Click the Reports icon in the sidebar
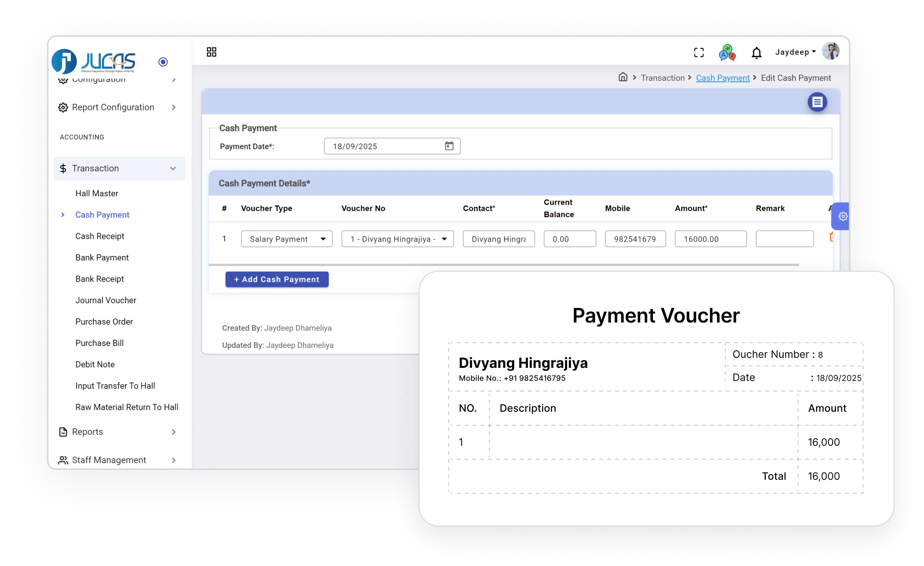The image size is (924, 566). point(63,432)
